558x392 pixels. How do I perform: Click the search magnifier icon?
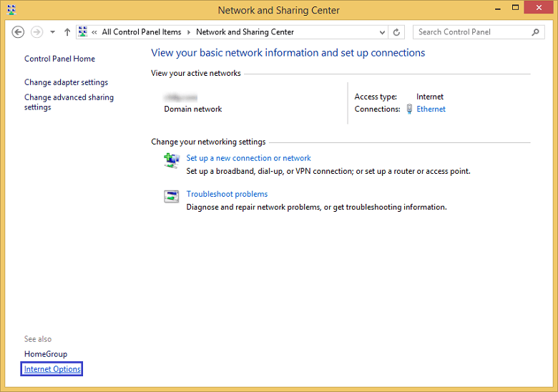click(x=535, y=32)
